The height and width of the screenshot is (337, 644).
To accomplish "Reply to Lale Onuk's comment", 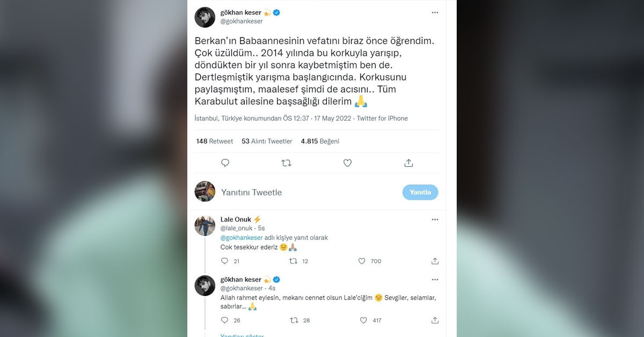I will pos(225,261).
